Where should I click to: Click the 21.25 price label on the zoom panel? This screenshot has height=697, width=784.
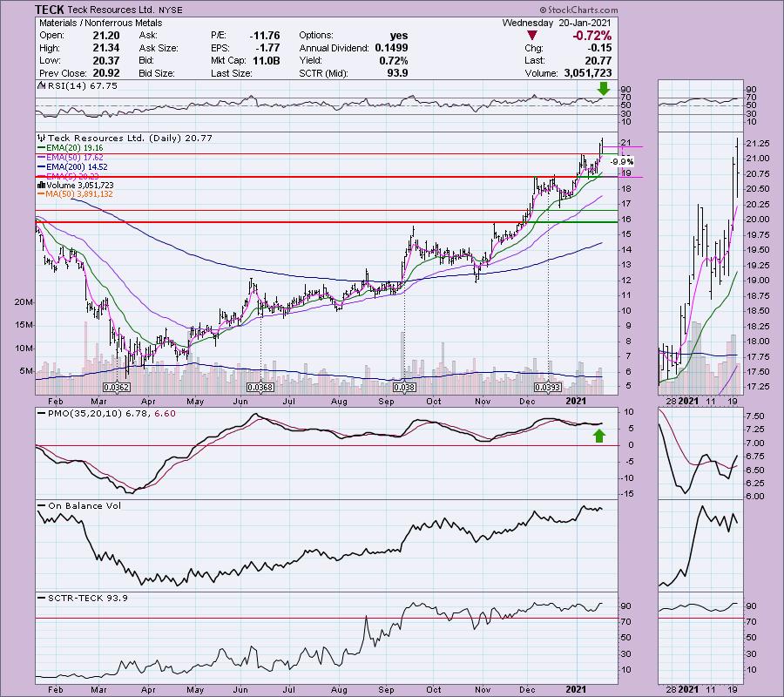tap(757, 144)
